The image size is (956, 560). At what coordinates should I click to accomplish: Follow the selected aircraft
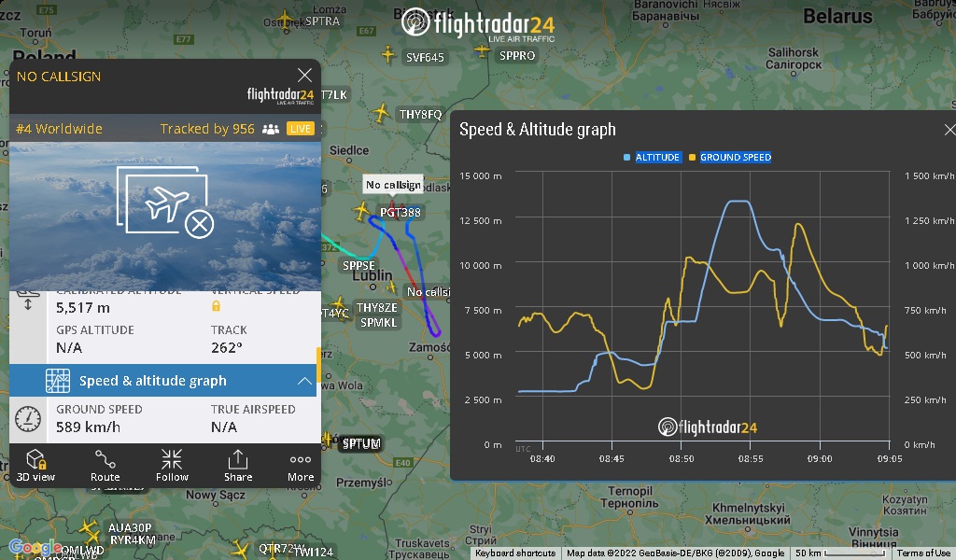pos(172,466)
